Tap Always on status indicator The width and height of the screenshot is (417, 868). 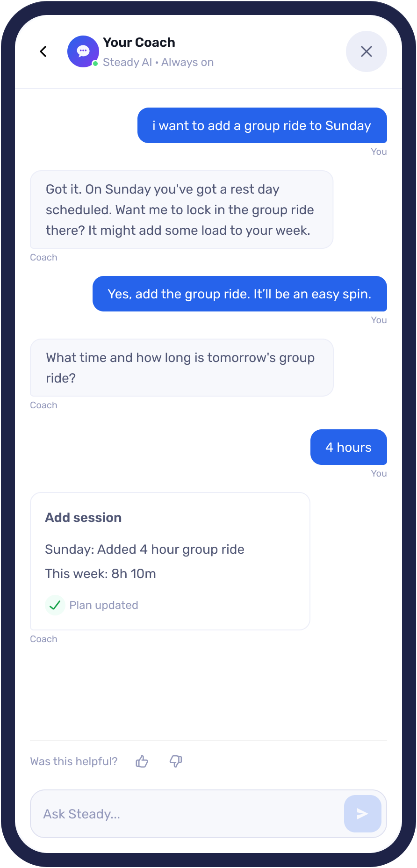(187, 62)
